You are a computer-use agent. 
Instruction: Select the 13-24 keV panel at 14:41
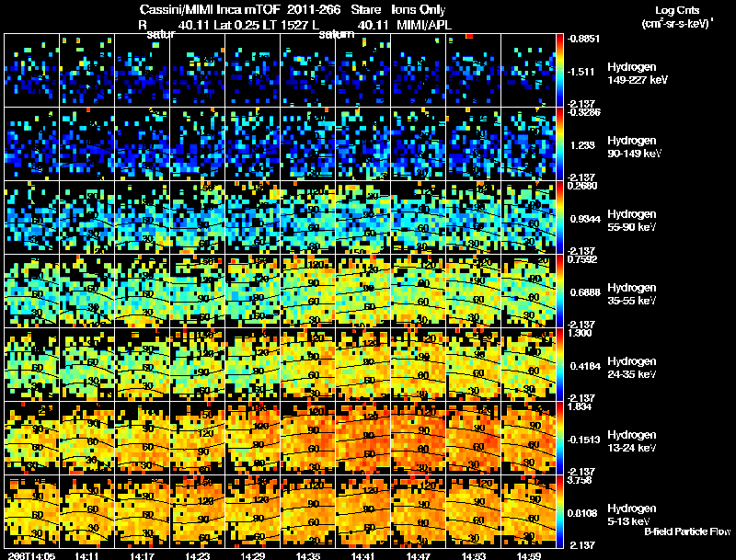pos(363,439)
